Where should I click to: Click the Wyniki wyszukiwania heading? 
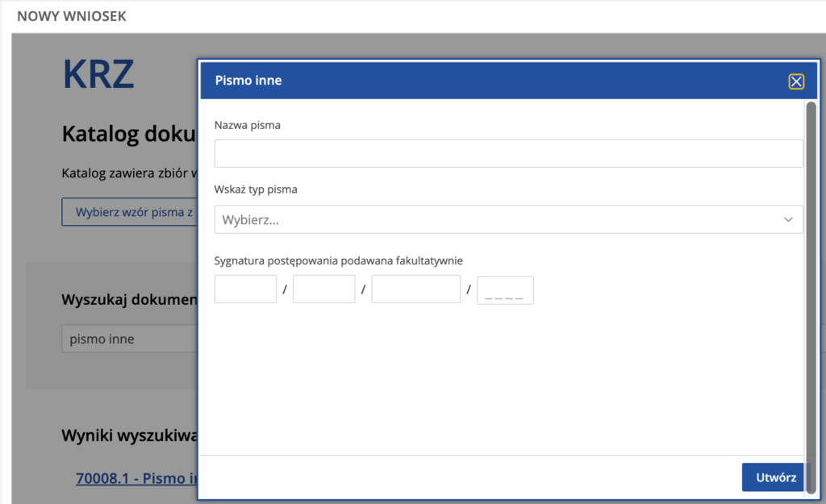point(129,436)
